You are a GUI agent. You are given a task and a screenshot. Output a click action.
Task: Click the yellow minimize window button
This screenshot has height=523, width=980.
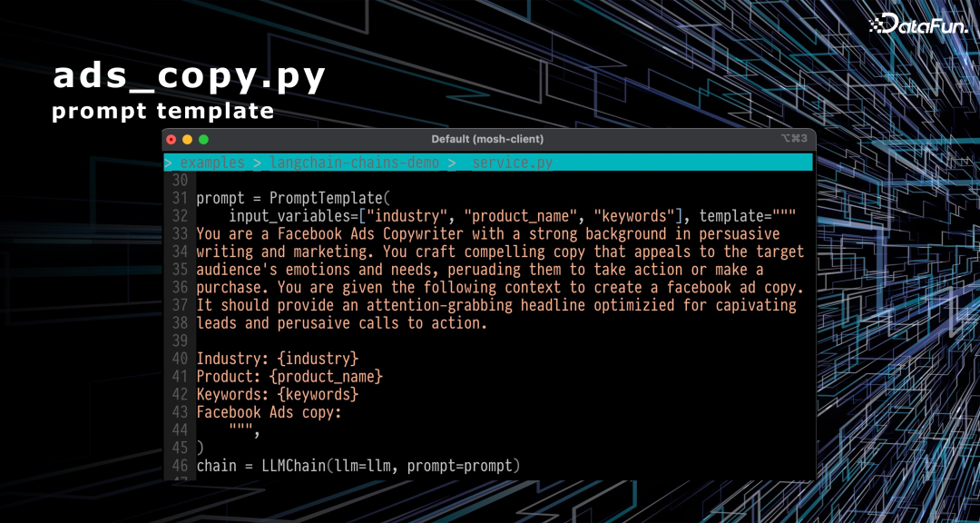188,139
